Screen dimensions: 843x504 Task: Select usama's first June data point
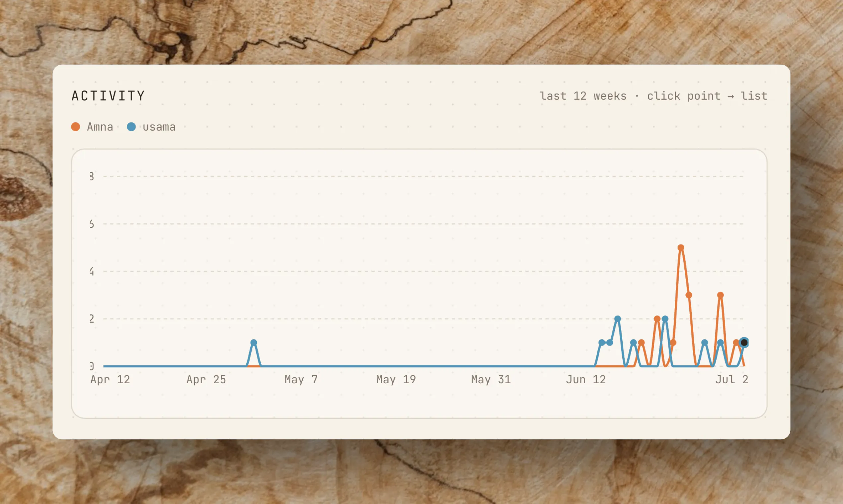pyautogui.click(x=602, y=342)
